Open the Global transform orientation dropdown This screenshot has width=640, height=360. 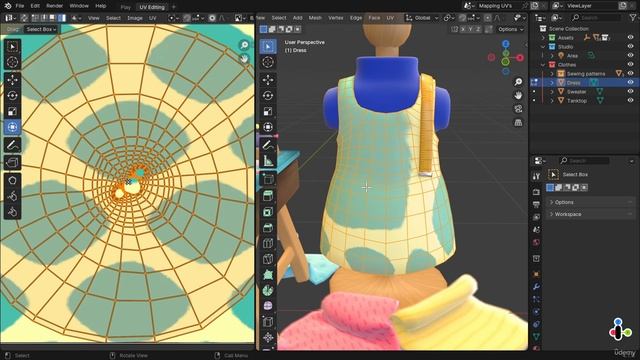coord(422,18)
